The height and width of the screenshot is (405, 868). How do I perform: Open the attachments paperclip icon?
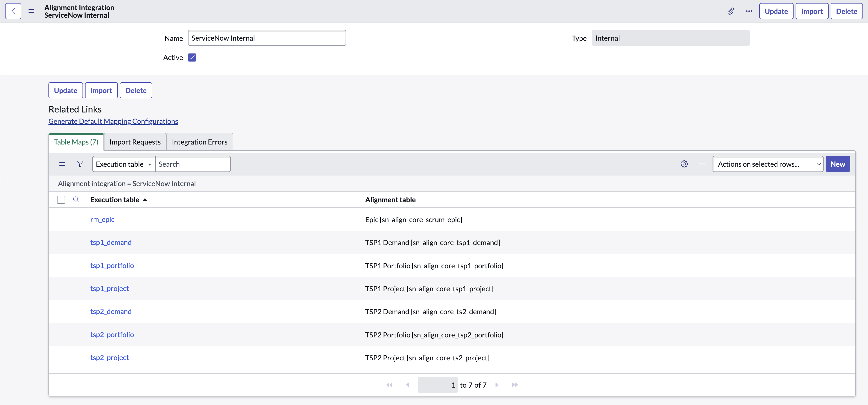730,11
